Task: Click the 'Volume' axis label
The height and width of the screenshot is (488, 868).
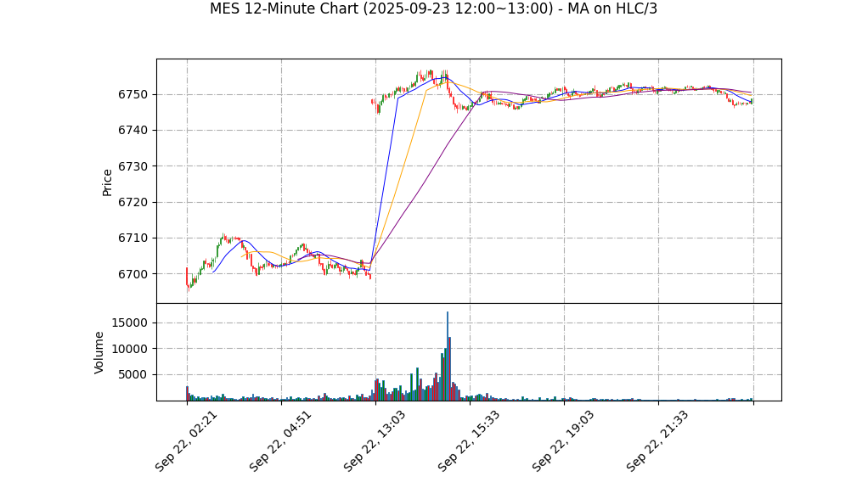Action: pyautogui.click(x=99, y=352)
